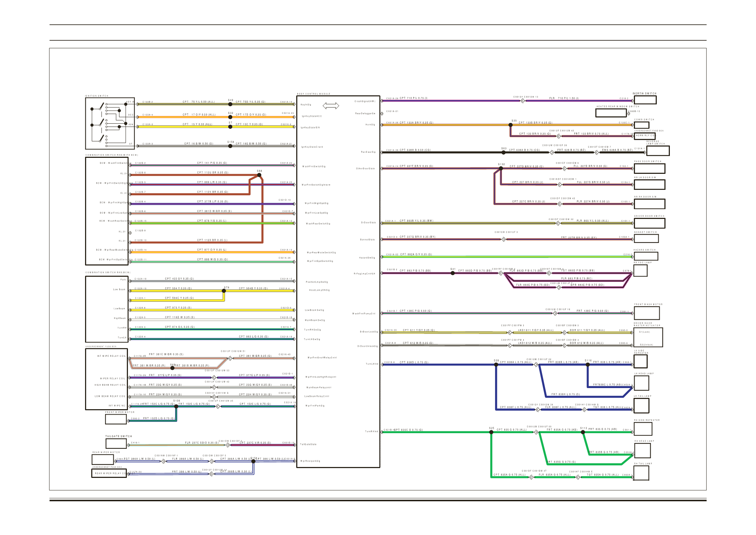Select the Reverse Lamp Switch box
Image resolution: width=756 pixels, height=535 pixels.
658,151
